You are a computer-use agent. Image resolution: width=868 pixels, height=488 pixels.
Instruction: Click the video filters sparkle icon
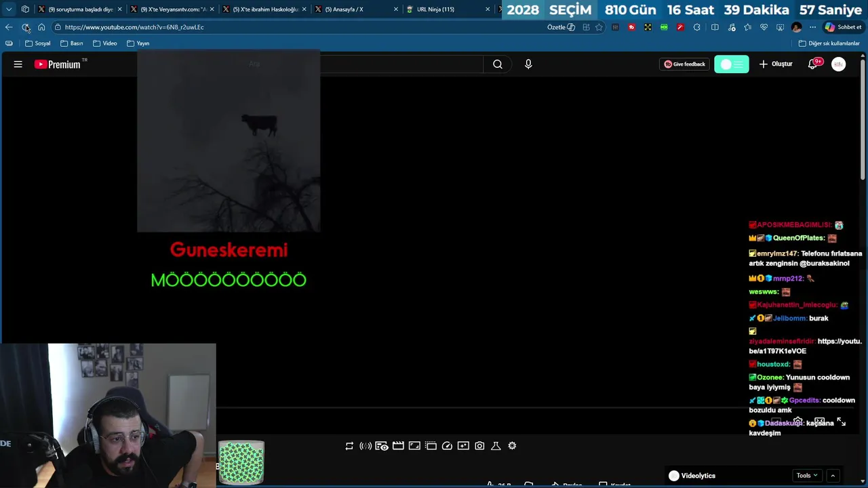click(x=463, y=446)
